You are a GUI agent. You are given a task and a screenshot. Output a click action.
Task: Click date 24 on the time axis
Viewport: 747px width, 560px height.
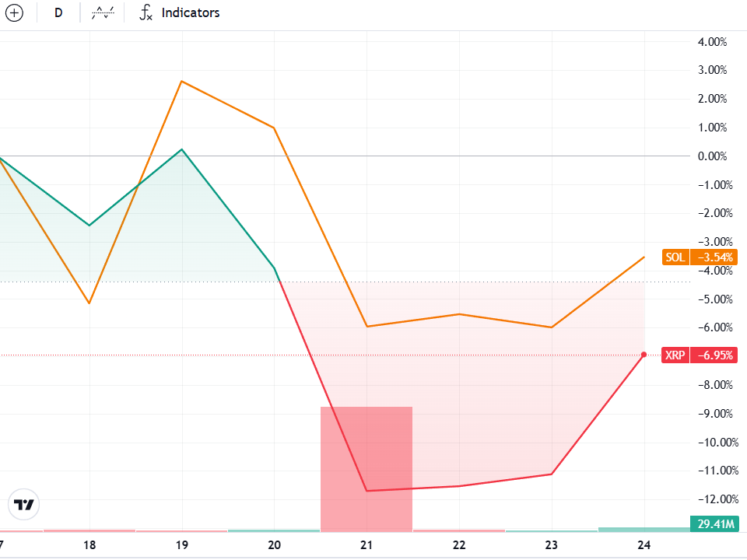[644, 545]
